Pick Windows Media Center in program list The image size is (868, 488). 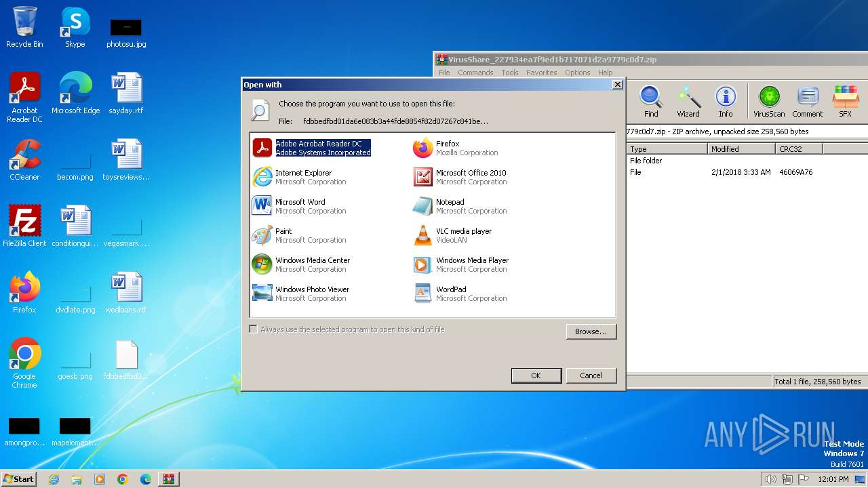(301, 264)
